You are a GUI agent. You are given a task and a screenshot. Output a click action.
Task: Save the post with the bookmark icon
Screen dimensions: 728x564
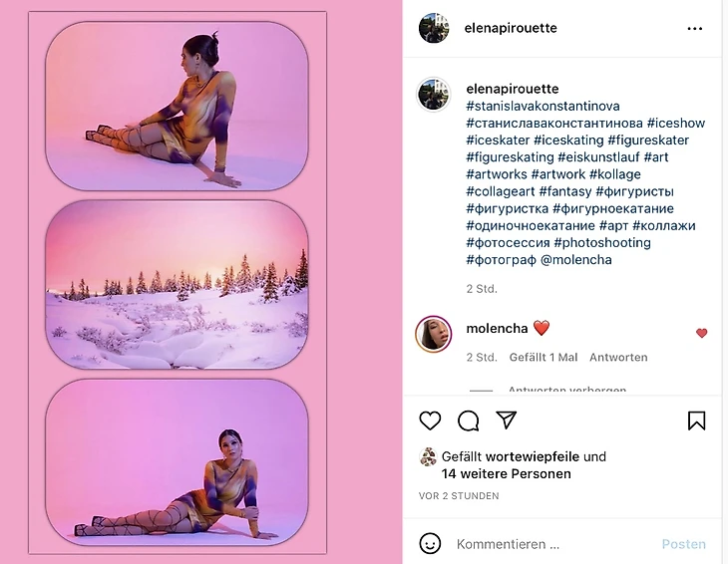click(696, 421)
